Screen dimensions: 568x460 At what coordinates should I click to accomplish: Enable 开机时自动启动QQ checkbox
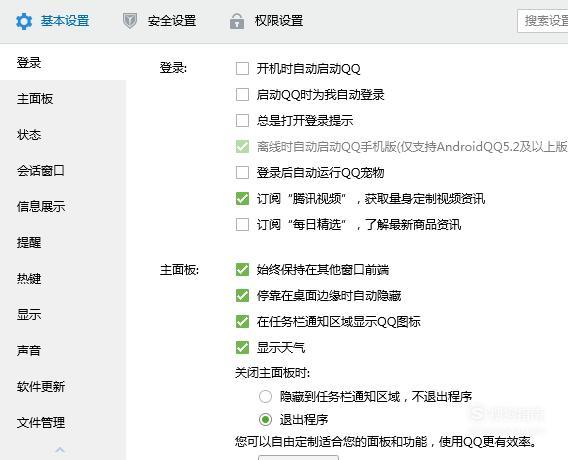click(x=242, y=68)
